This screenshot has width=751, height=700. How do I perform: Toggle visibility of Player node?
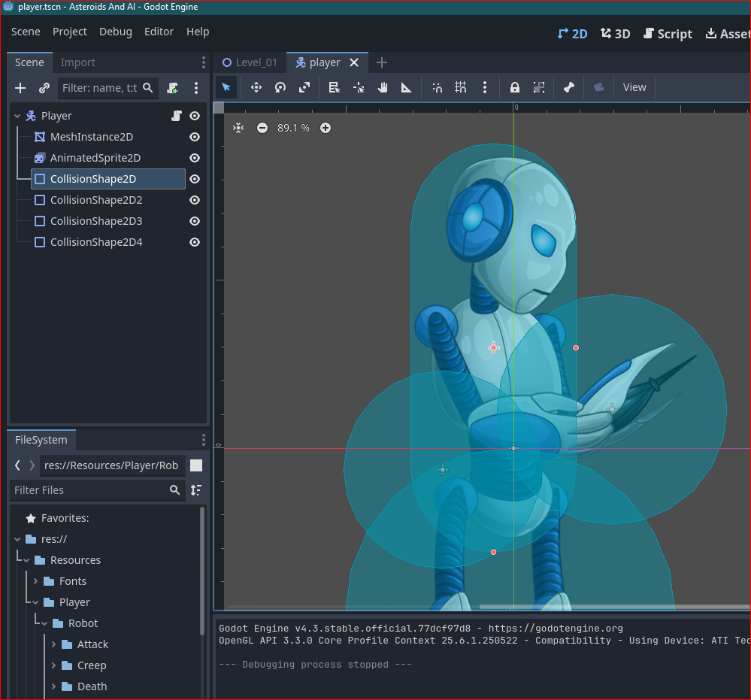tap(195, 116)
